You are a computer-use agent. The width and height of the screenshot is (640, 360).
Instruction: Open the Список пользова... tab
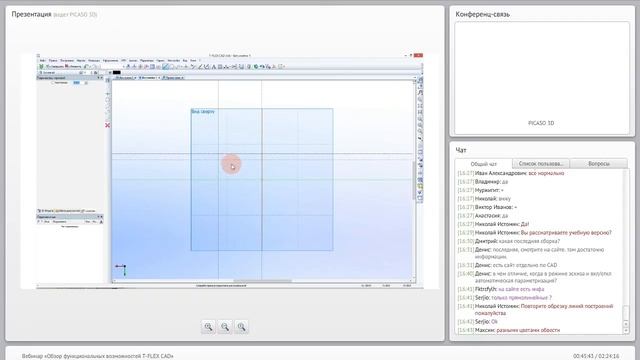coord(541,164)
